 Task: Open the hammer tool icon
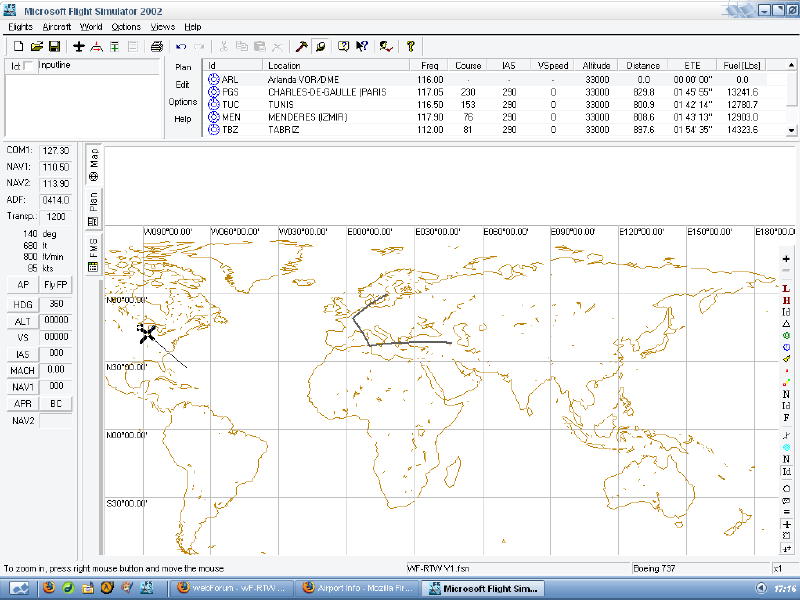click(302, 46)
